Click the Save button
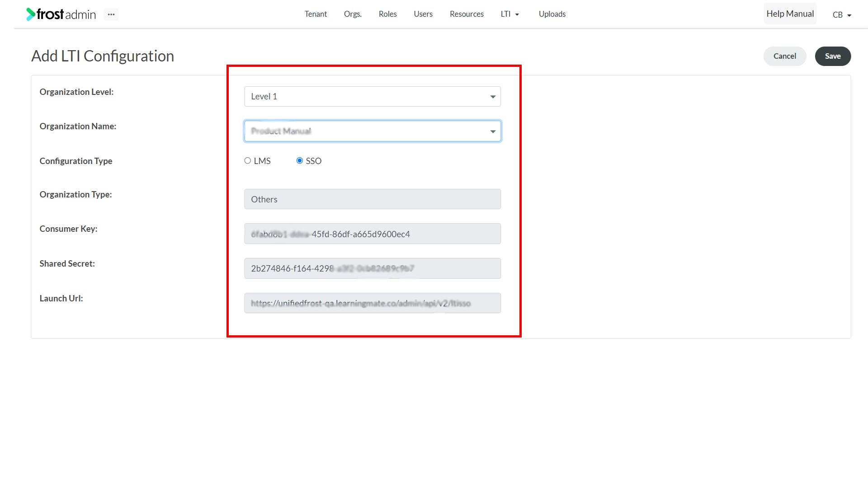Screen dimensions: 868x488 tap(833, 56)
